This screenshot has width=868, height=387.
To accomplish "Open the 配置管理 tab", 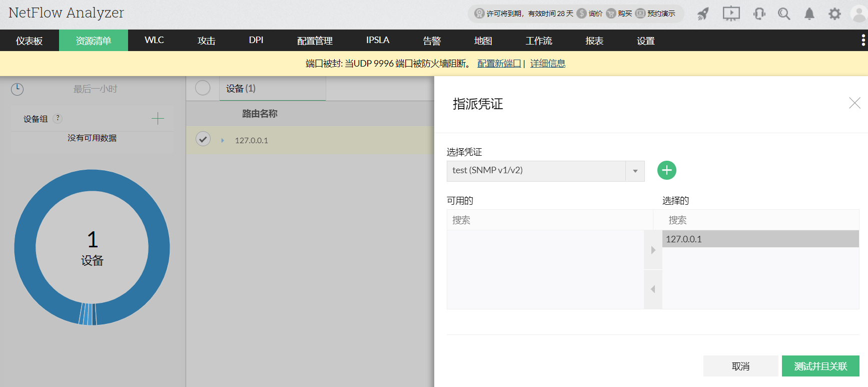I will click(x=315, y=41).
